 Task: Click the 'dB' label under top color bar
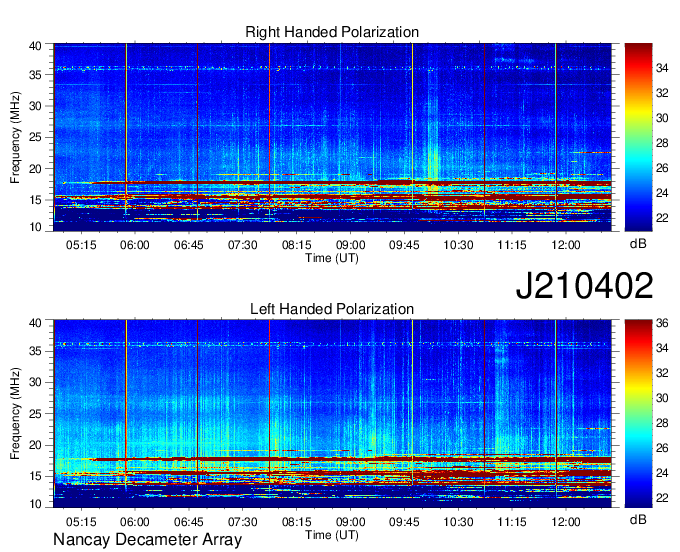coord(638,244)
